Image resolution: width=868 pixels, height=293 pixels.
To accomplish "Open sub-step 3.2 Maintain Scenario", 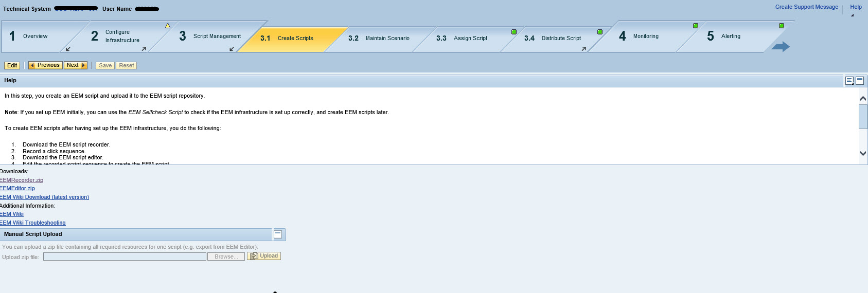I will tap(387, 38).
